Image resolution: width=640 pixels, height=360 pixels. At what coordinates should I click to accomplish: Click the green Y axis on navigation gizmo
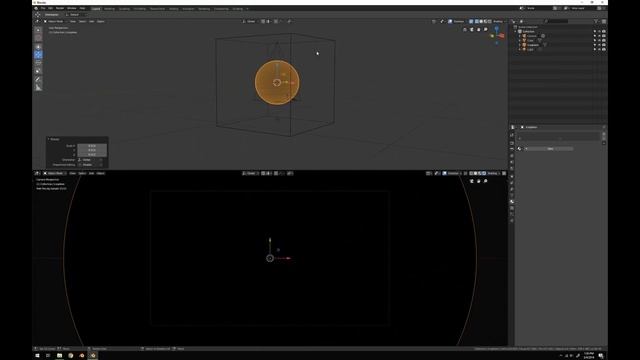492,36
